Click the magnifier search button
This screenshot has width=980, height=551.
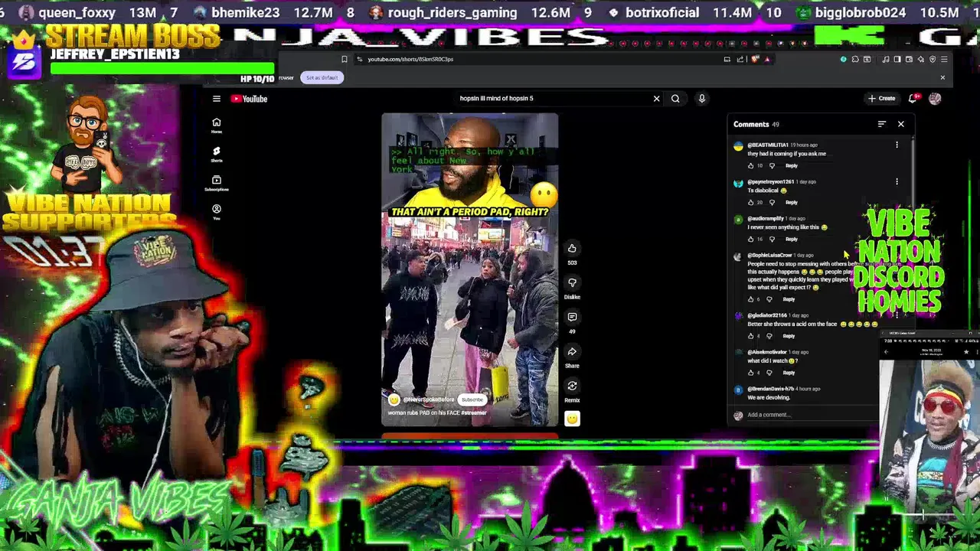pyautogui.click(x=675, y=99)
